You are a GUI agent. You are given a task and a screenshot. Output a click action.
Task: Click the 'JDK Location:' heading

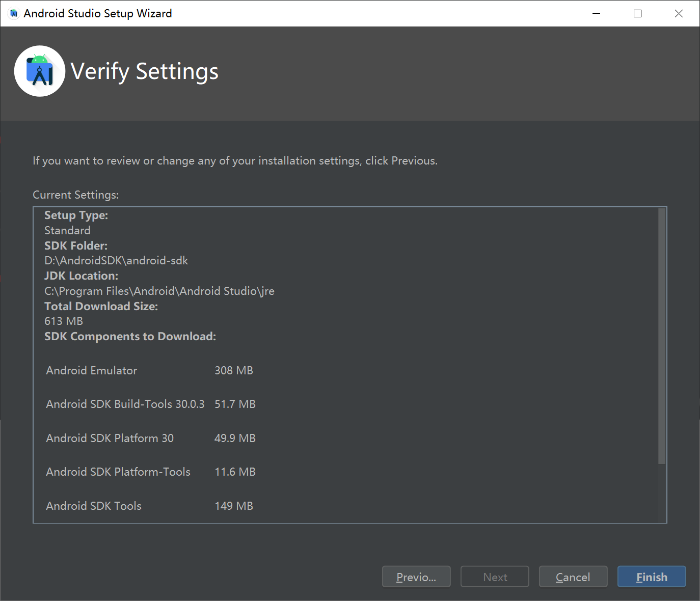[x=81, y=276]
